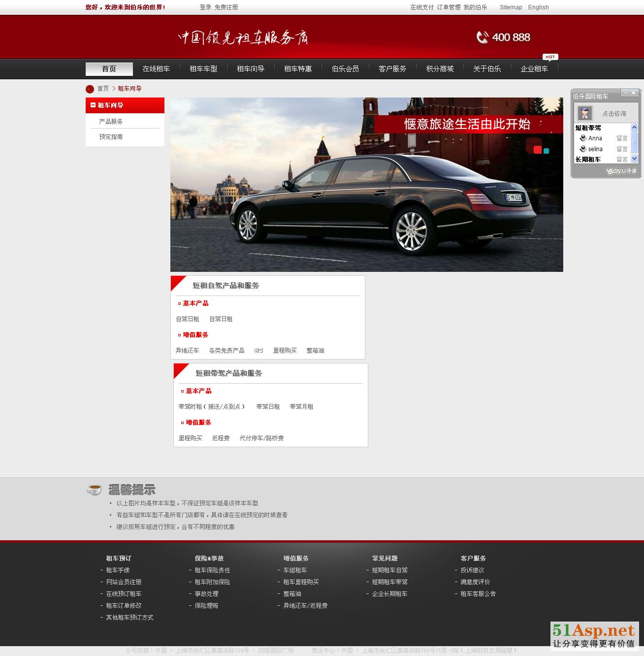The width and height of the screenshot is (644, 656).
Task: Click the consultant avatar in chat widget
Action: (584, 113)
